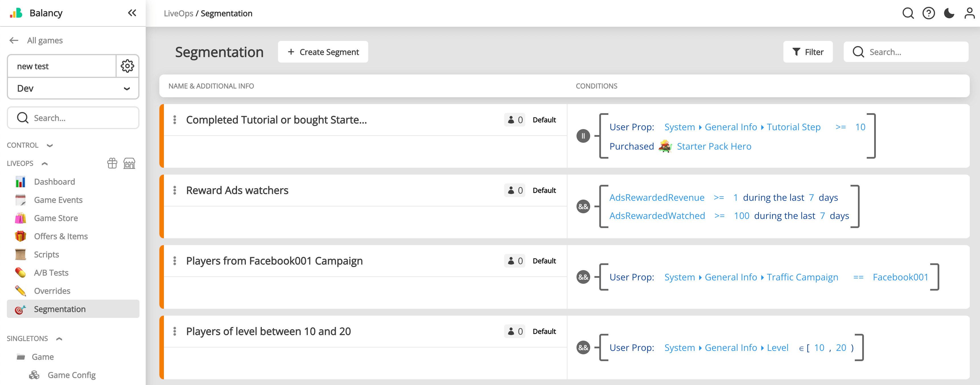Open A/B Tests in sidebar
Viewport: 980px width, 385px height.
click(51, 273)
